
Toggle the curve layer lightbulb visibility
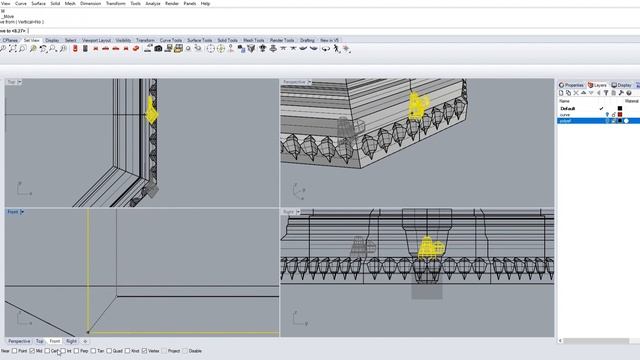point(607,115)
